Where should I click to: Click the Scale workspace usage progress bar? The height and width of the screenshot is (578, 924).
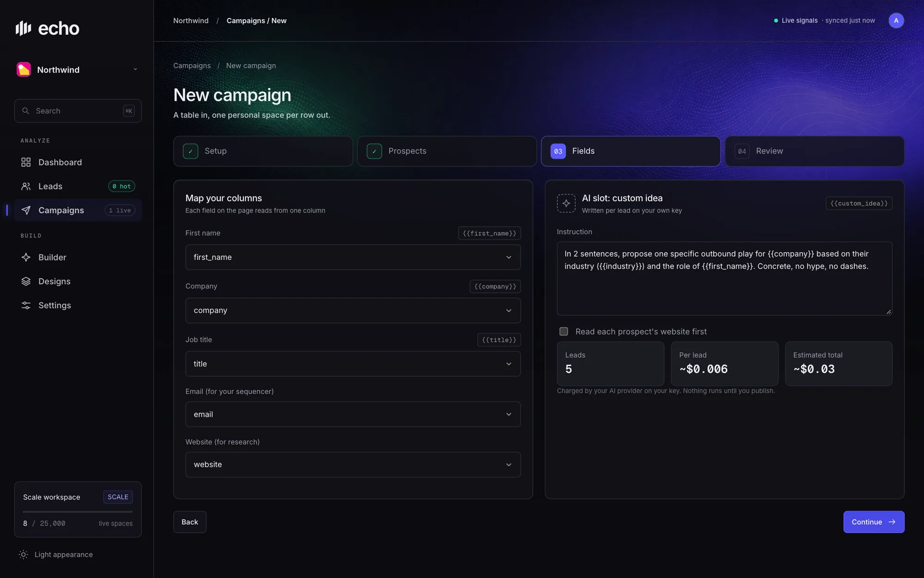pyautogui.click(x=78, y=512)
